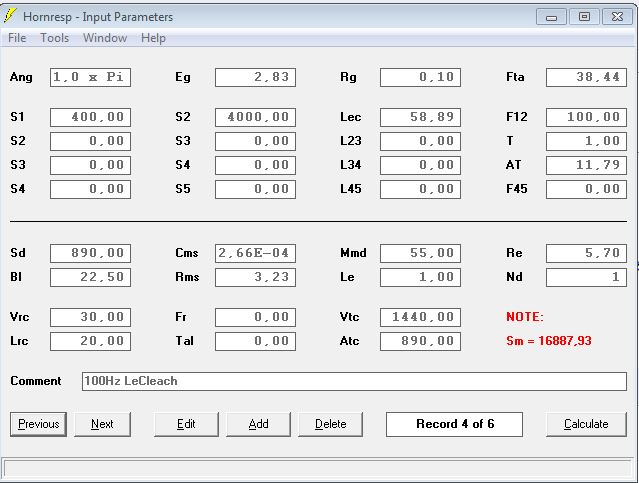The image size is (639, 483).
Task: Select the Ang field showing 1,0 x Pi
Action: [90, 77]
